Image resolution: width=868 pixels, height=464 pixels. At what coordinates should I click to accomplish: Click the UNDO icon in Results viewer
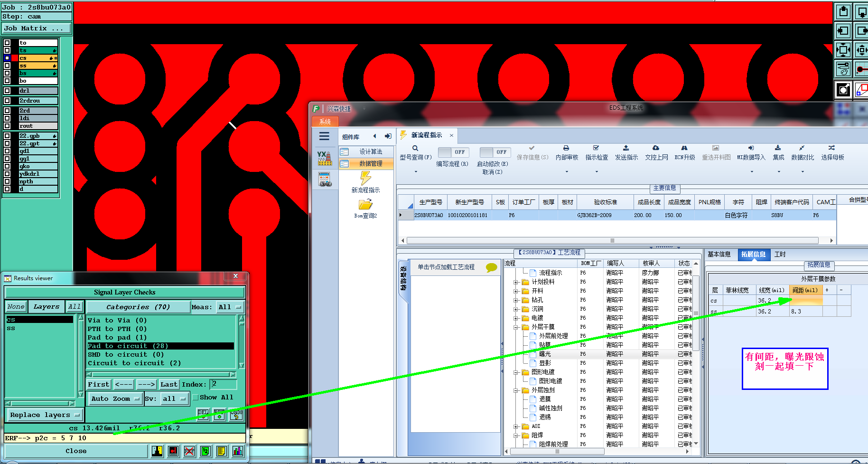click(236, 414)
